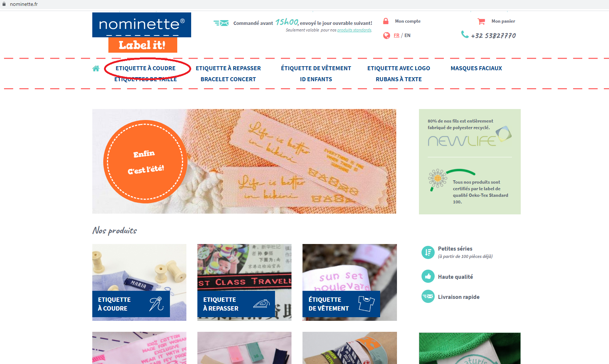
Task: Click the phone handset icon
Action: (465, 34)
